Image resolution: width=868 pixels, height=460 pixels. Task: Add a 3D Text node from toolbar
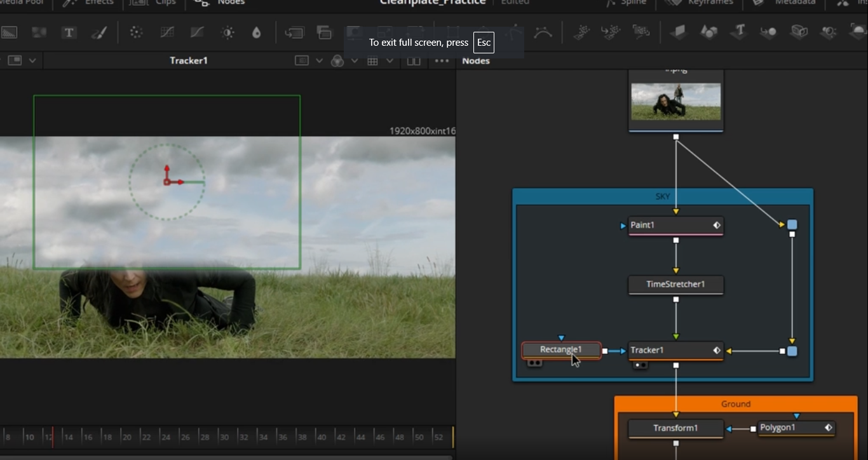tap(738, 31)
